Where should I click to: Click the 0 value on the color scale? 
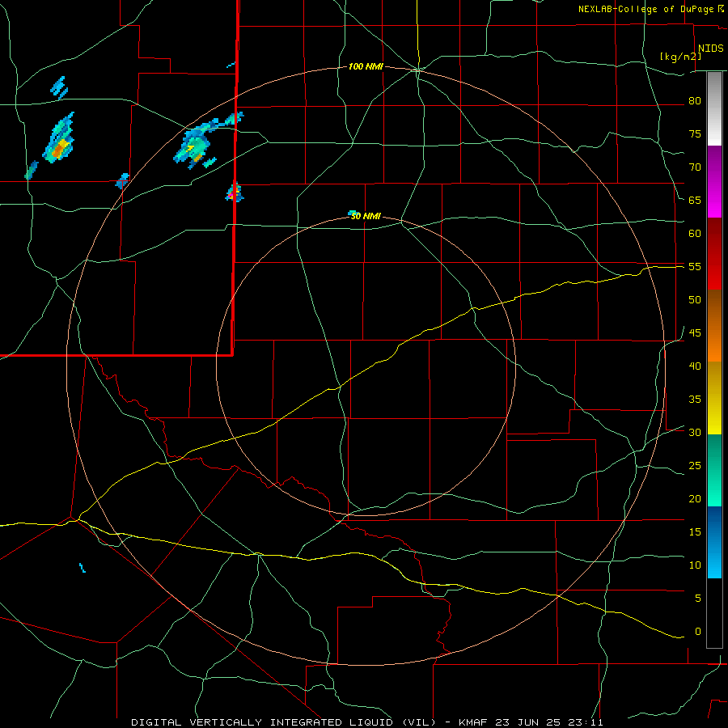[698, 632]
